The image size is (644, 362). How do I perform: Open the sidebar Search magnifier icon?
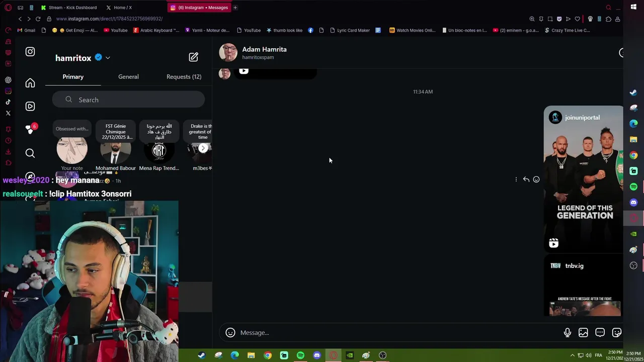(x=30, y=153)
